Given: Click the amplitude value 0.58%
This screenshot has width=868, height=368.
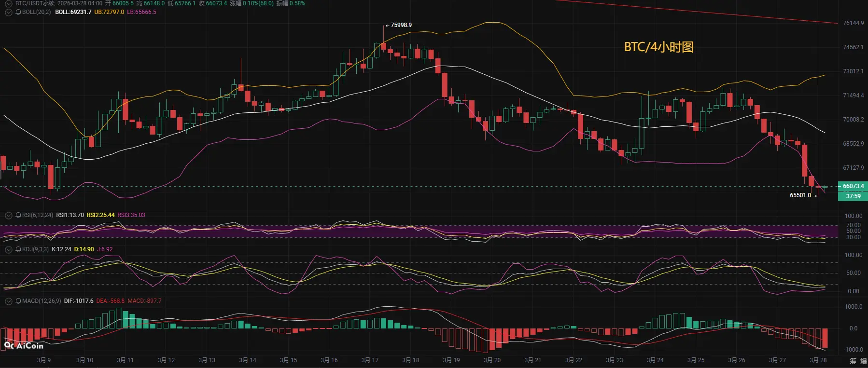Looking at the screenshot, I should click(x=297, y=3).
